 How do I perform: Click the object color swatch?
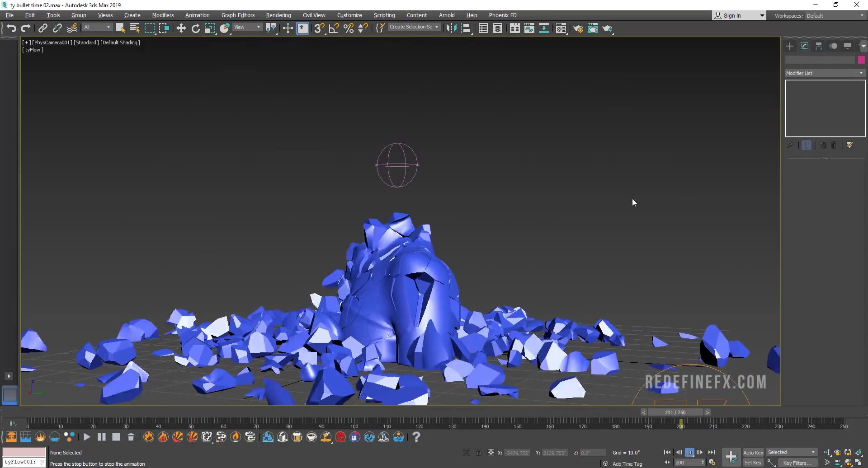[862, 59]
